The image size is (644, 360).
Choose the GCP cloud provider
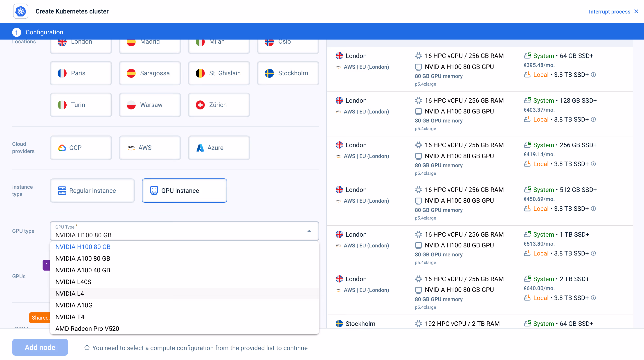pos(81,148)
